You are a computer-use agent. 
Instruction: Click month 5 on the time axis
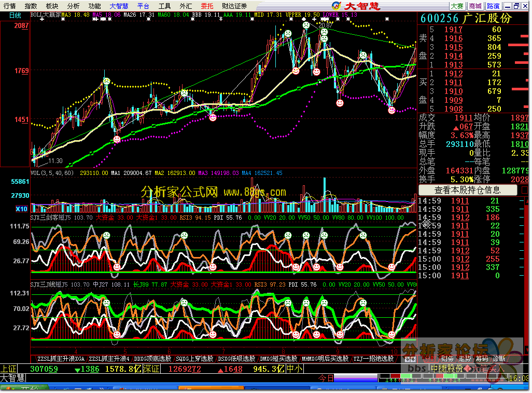coord(125,351)
